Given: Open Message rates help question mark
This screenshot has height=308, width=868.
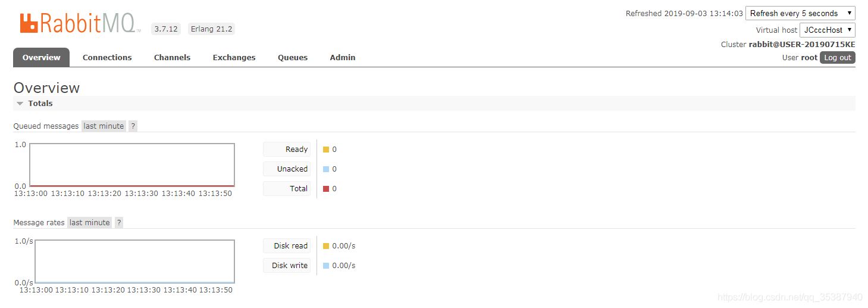Looking at the screenshot, I should coord(119,222).
